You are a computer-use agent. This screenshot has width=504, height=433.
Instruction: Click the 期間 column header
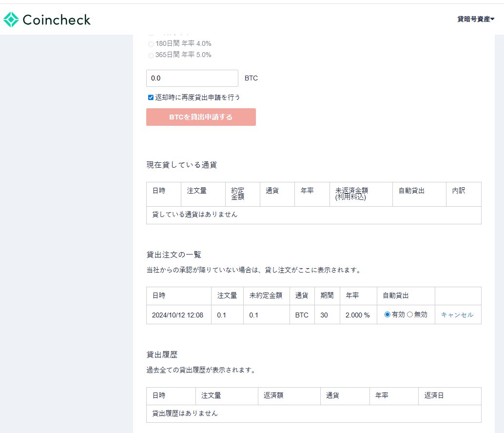tap(327, 295)
